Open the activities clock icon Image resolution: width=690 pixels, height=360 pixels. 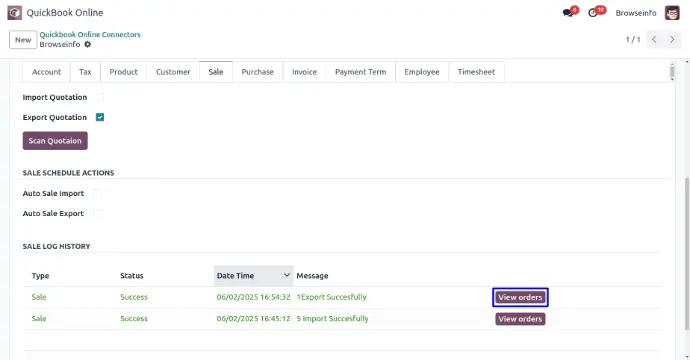[x=593, y=13]
